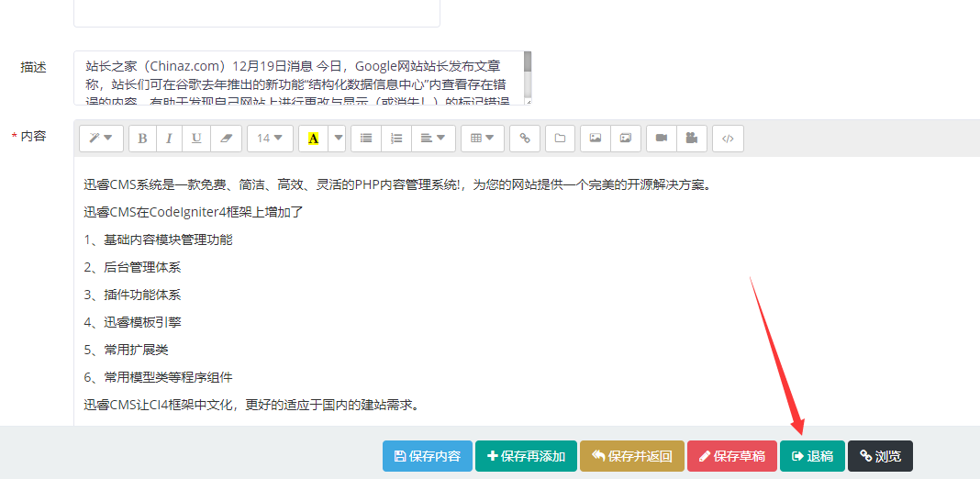Screen dimensions: 980x479
Task: Click the camcorder insert video icon
Action: [x=662, y=139]
